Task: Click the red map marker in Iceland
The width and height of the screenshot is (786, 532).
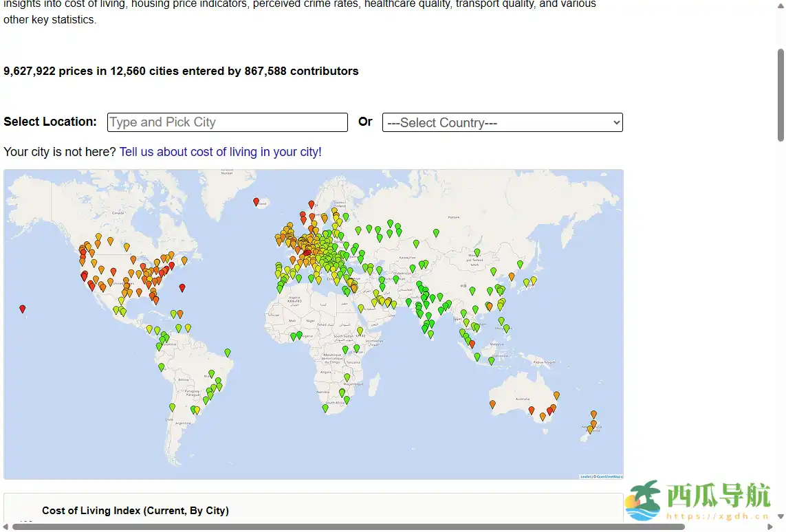Action: point(256,201)
